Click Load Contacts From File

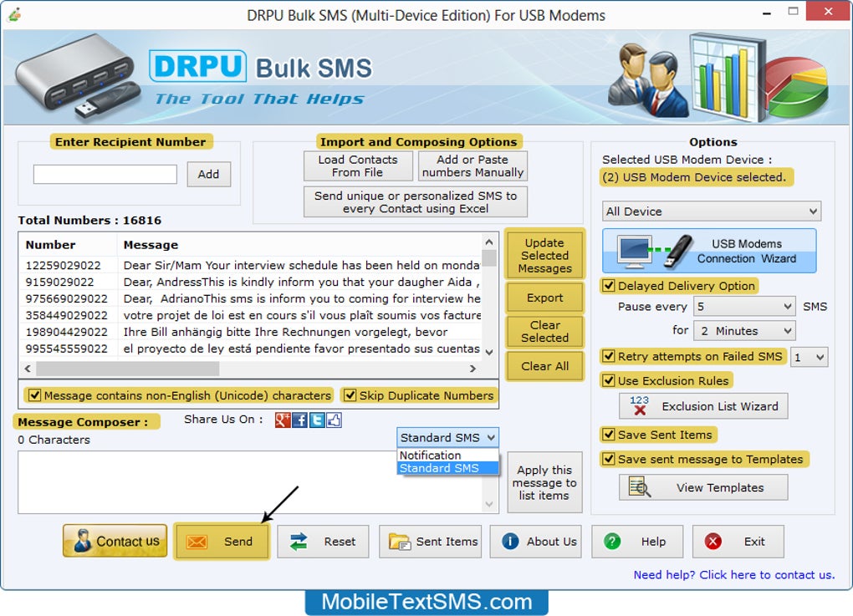point(358,165)
